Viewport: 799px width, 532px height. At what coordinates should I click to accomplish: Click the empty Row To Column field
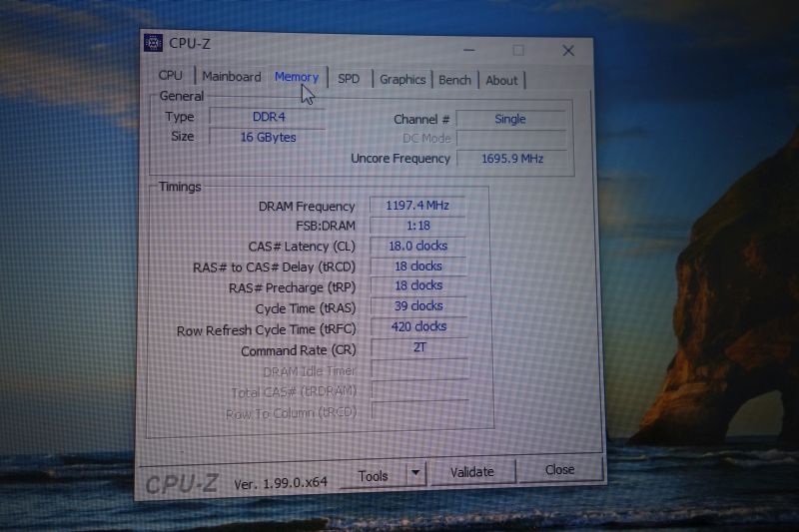[420, 410]
